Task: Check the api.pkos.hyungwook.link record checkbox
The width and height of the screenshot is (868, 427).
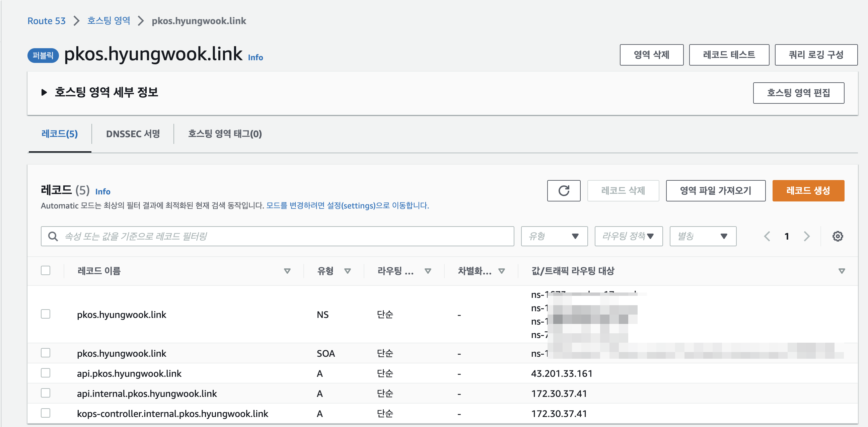Action: [46, 373]
